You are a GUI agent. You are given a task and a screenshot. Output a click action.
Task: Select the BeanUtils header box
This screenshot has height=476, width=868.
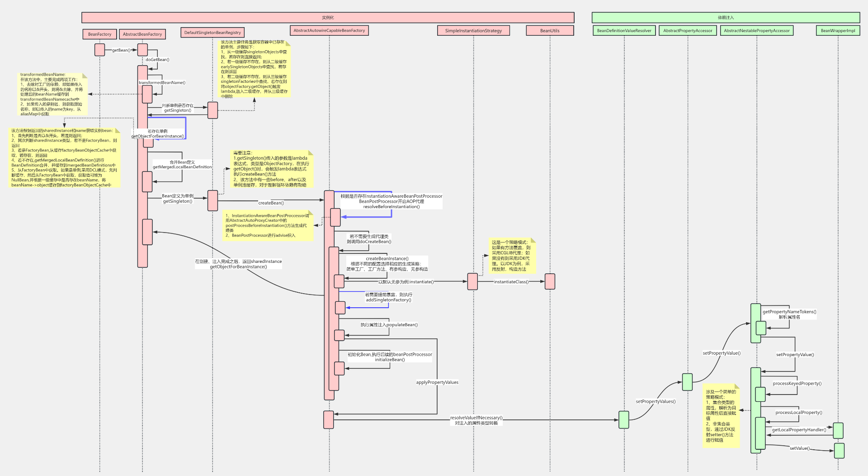point(550,31)
